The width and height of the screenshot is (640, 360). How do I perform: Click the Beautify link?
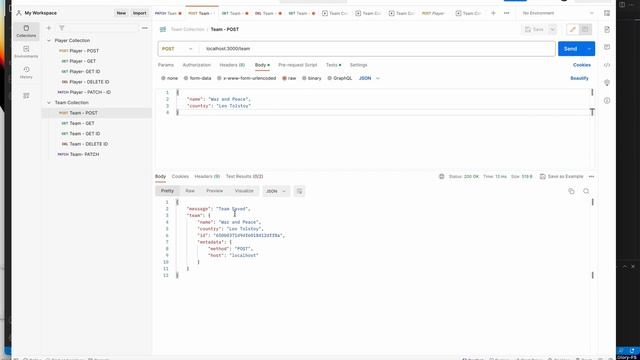pos(579,78)
